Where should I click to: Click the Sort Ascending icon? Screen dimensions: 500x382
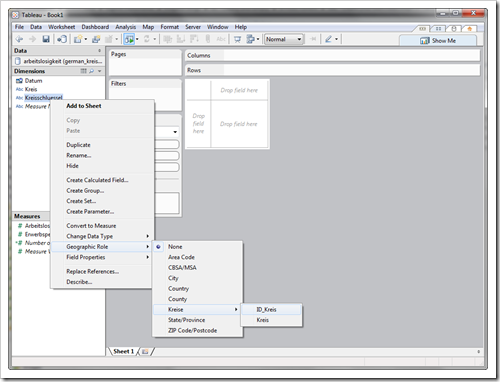181,39
